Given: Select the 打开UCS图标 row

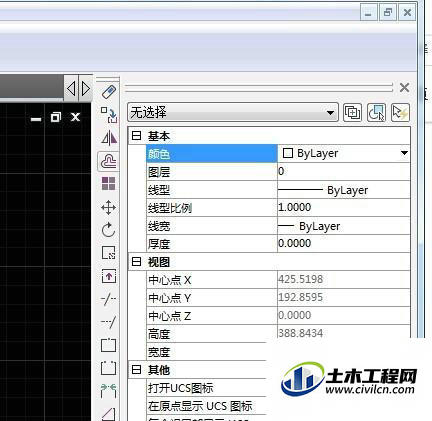Looking at the screenshot, I should (207, 388).
